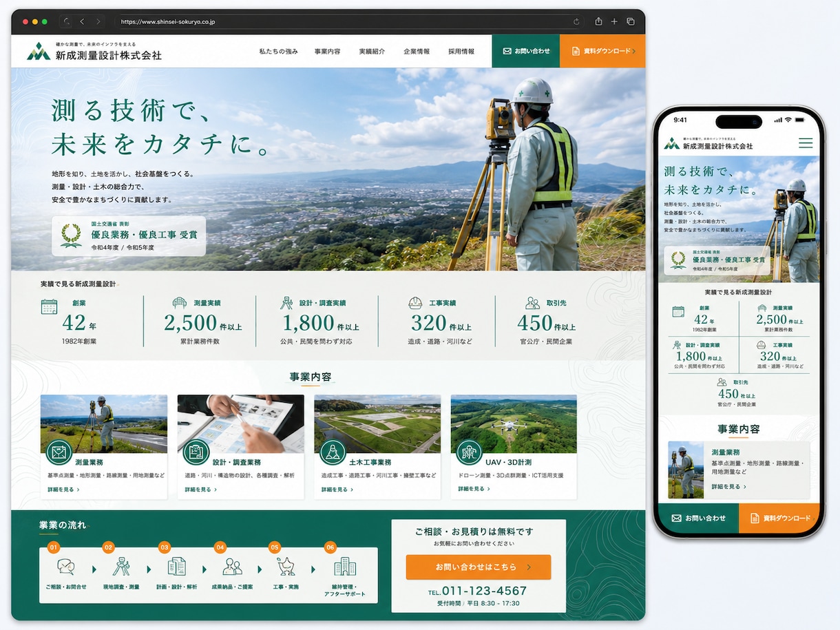
Task: Click the orange 資料ダウンロード header button
Action: coord(602,51)
